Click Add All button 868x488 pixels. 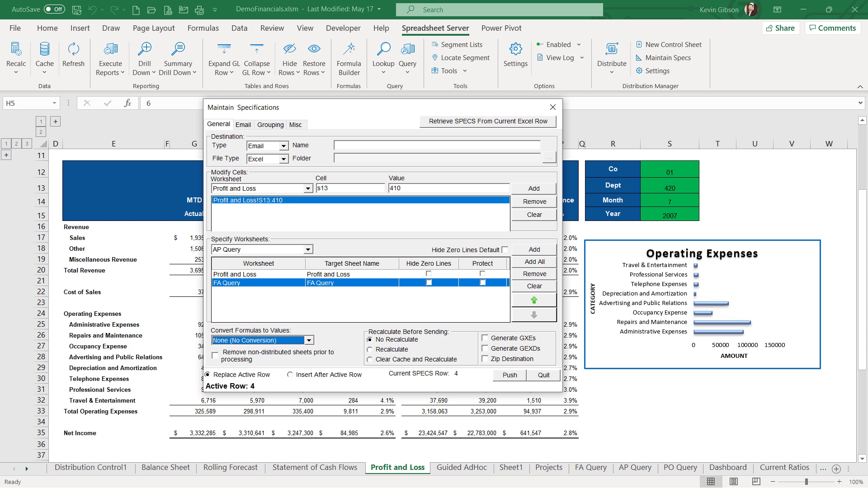click(534, 262)
